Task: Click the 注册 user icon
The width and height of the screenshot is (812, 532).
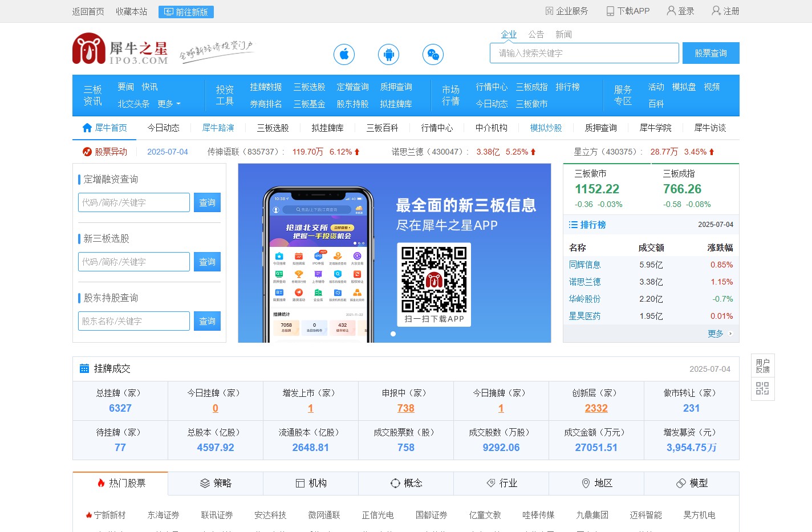Action: point(716,11)
